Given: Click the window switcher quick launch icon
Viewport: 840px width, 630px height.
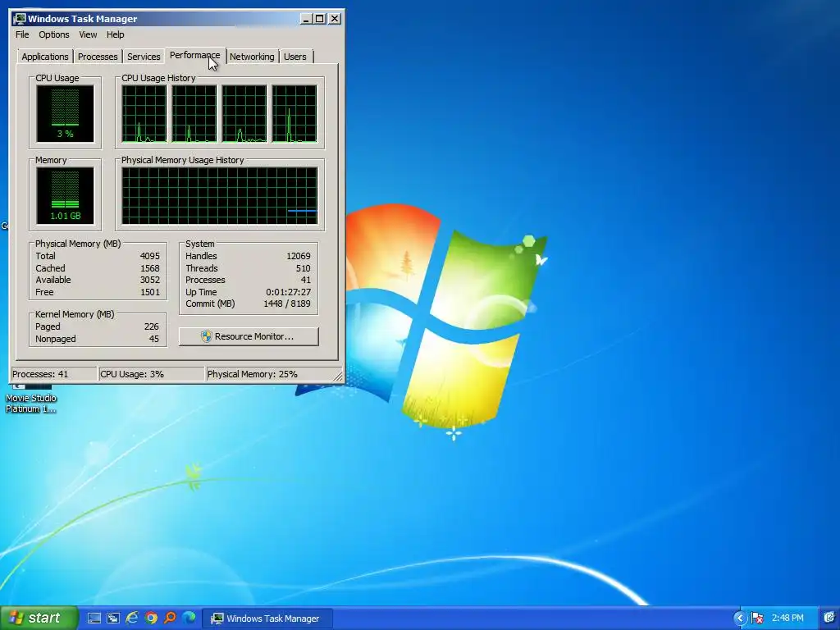Looking at the screenshot, I should click(x=113, y=619).
